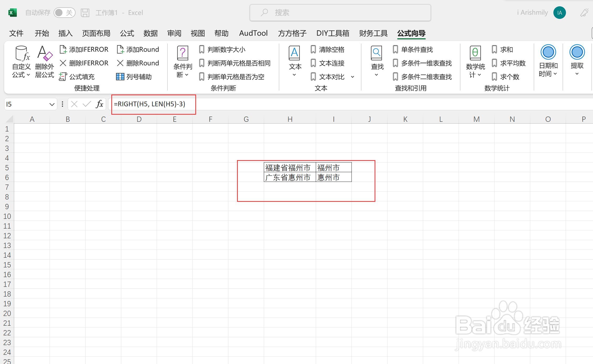Open the 条件判断 dropdown
Viewport: 593px width, 364px height.
183,62
